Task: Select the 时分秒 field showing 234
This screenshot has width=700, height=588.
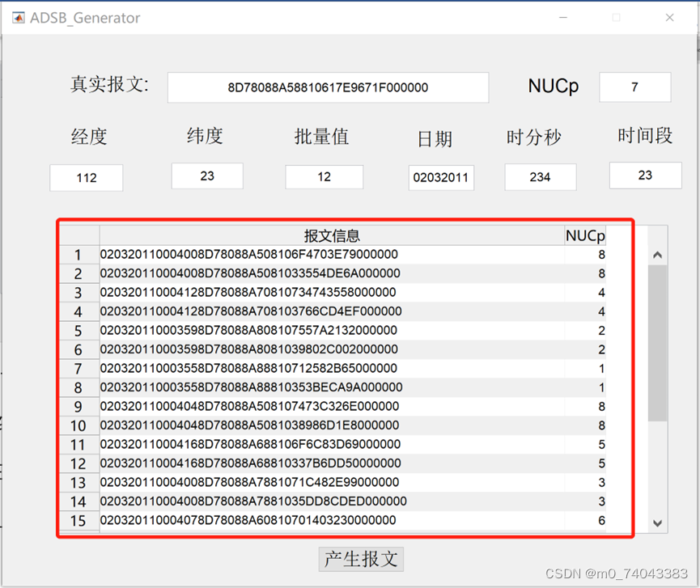Action: click(541, 176)
